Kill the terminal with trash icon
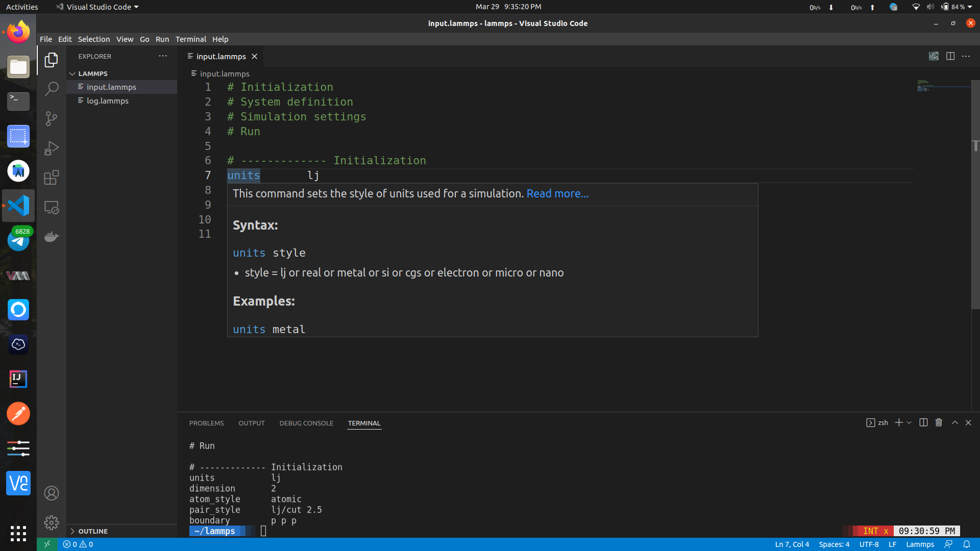The width and height of the screenshot is (980, 551). click(x=939, y=422)
